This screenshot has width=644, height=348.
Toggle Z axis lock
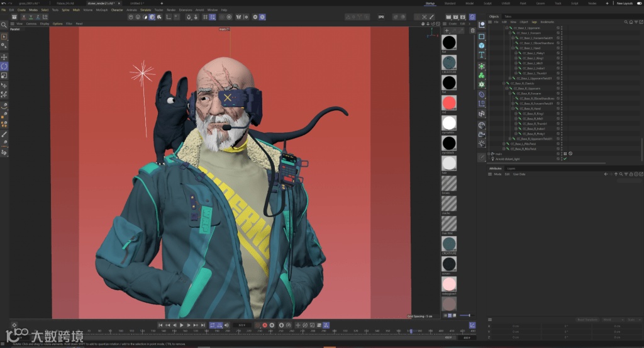[x=38, y=17]
